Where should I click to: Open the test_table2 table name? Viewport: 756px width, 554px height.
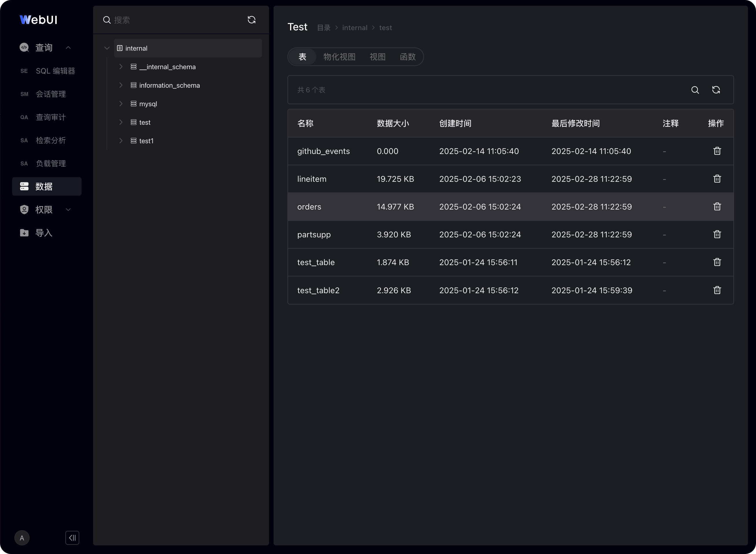click(x=318, y=290)
